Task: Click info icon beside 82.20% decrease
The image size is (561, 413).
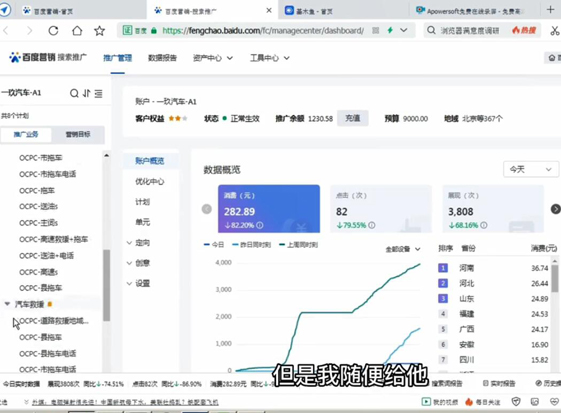Action: pos(260,225)
